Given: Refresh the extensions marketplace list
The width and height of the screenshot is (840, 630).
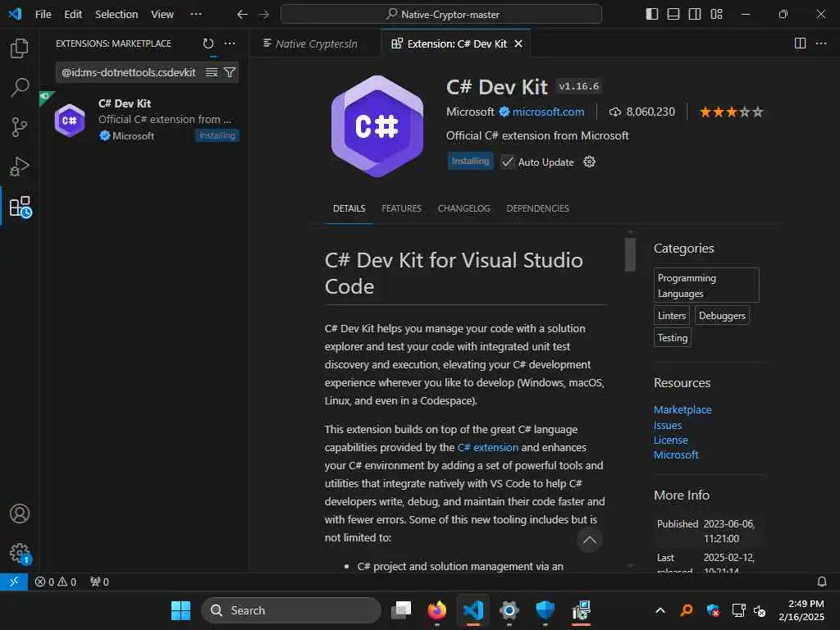Looking at the screenshot, I should tap(208, 43).
